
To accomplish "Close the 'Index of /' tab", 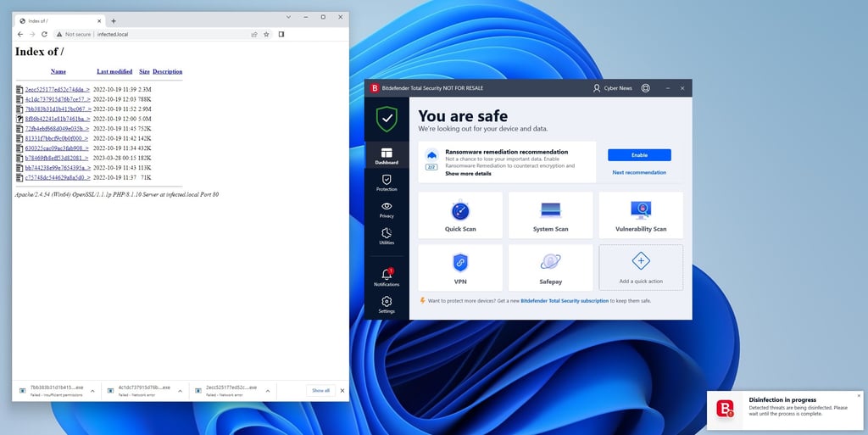I will 100,21.
